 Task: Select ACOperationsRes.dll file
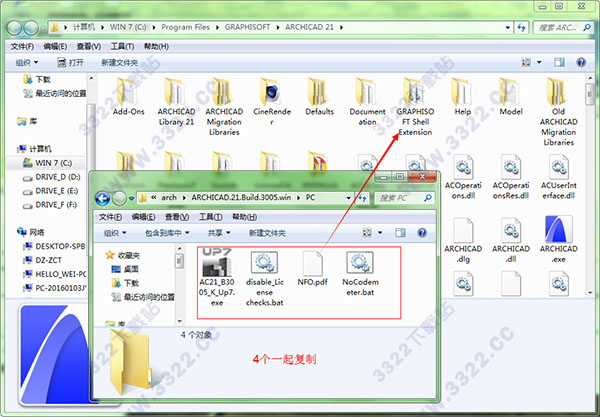(510, 177)
